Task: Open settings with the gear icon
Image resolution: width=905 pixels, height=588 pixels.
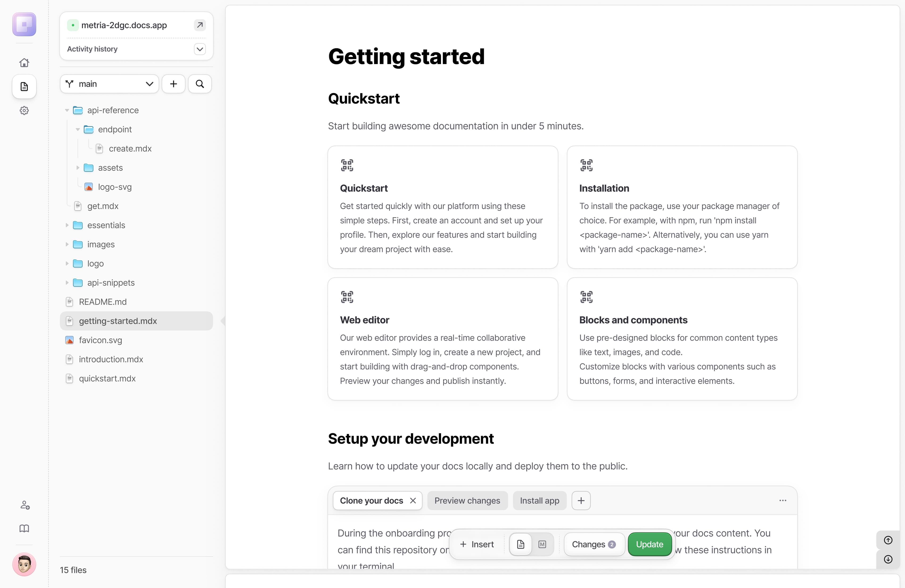Action: click(x=24, y=110)
